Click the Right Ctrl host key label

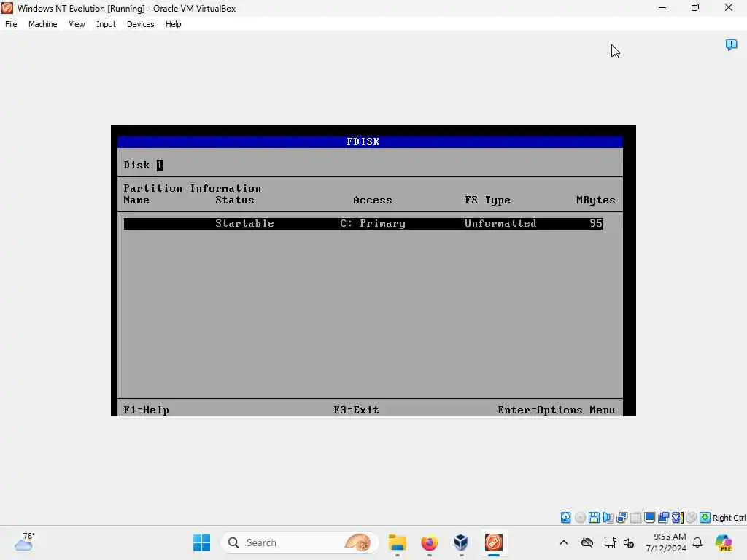click(x=729, y=518)
